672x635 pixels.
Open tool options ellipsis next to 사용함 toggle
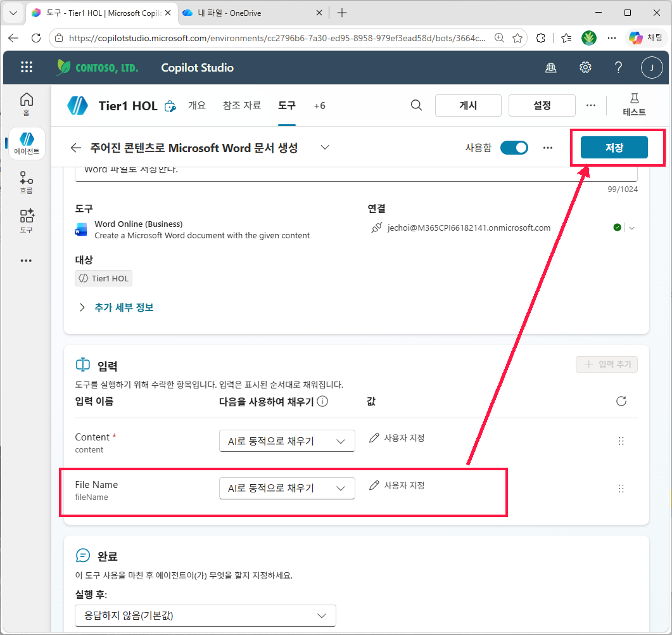[547, 148]
